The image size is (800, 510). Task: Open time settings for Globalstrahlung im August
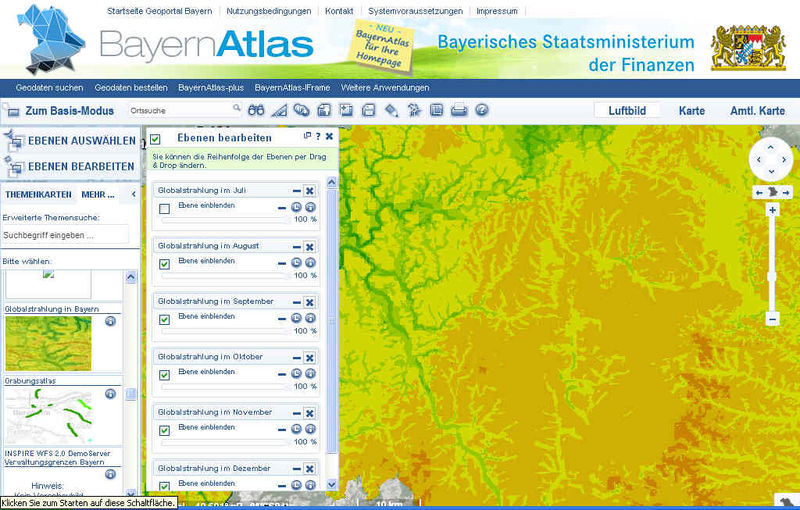296,263
